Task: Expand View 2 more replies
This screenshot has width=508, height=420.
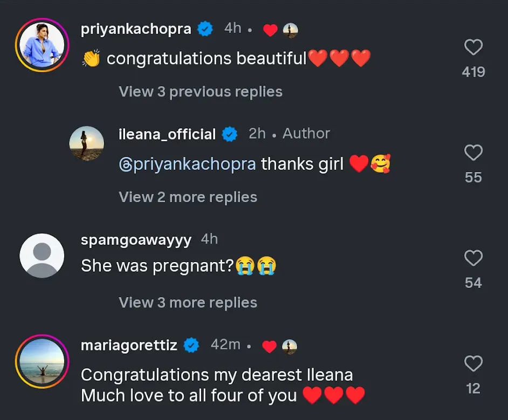Action: (188, 197)
